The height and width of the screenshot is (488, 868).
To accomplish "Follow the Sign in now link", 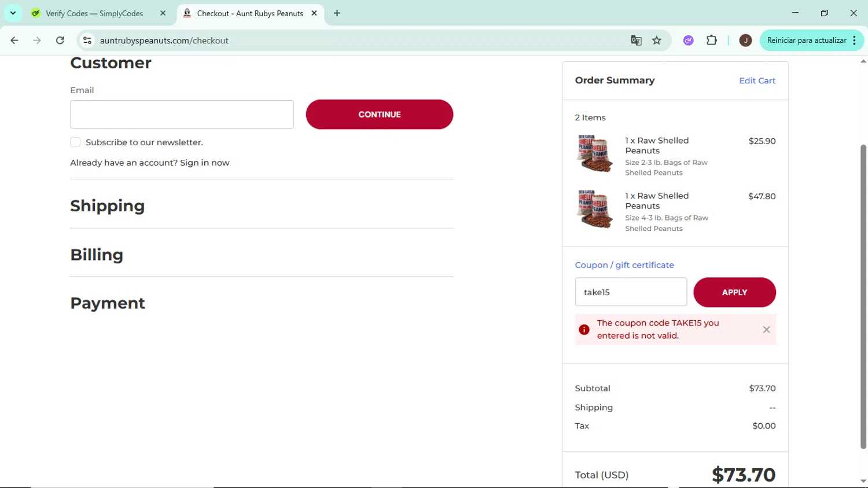I will 204,163.
